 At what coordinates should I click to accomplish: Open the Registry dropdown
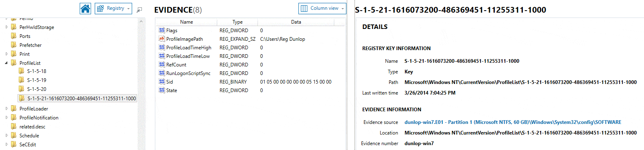113,9
